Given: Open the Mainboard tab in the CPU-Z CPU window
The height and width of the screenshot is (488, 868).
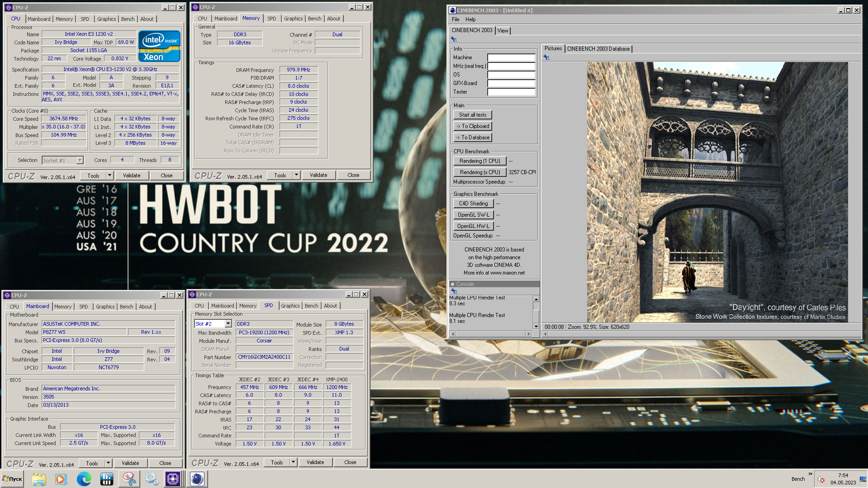Looking at the screenshot, I should (39, 19).
